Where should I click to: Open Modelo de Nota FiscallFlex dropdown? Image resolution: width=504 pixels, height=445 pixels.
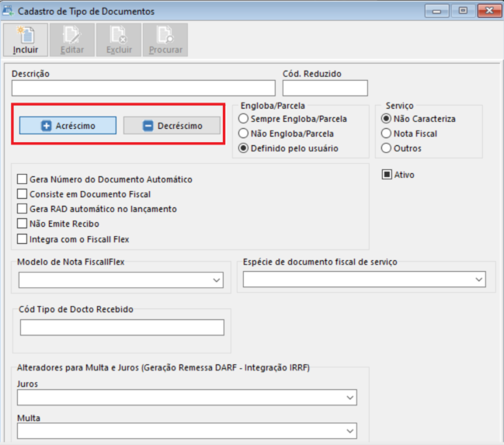coord(121,280)
